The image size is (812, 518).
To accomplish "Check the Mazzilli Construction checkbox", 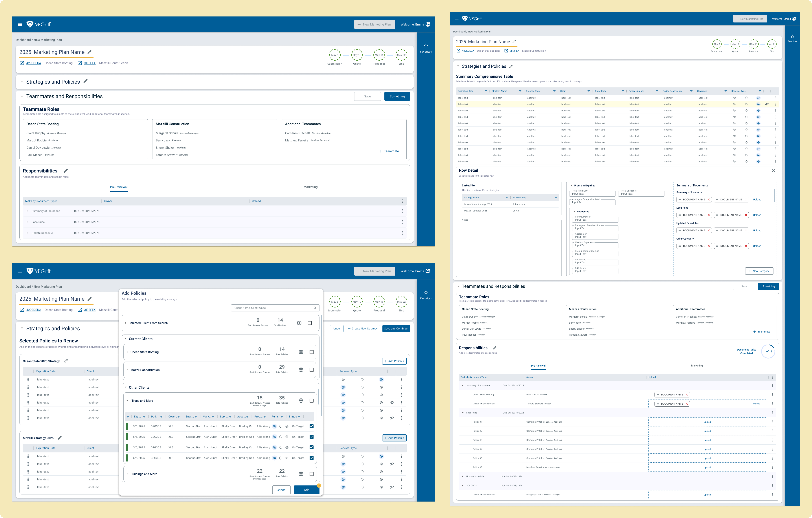I will (312, 370).
